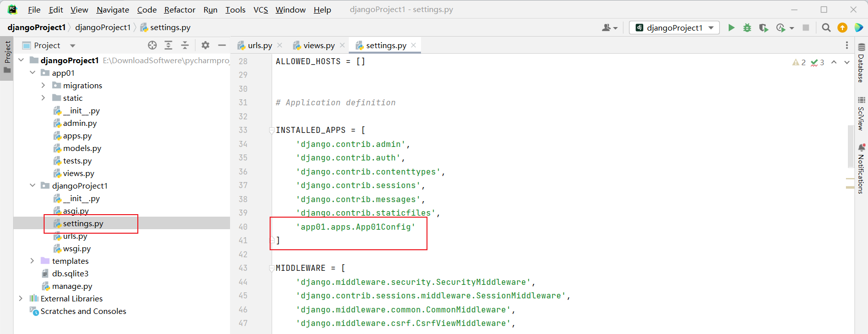Open the SciView tool window
Image resolution: width=868 pixels, height=334 pixels.
pos(861,114)
